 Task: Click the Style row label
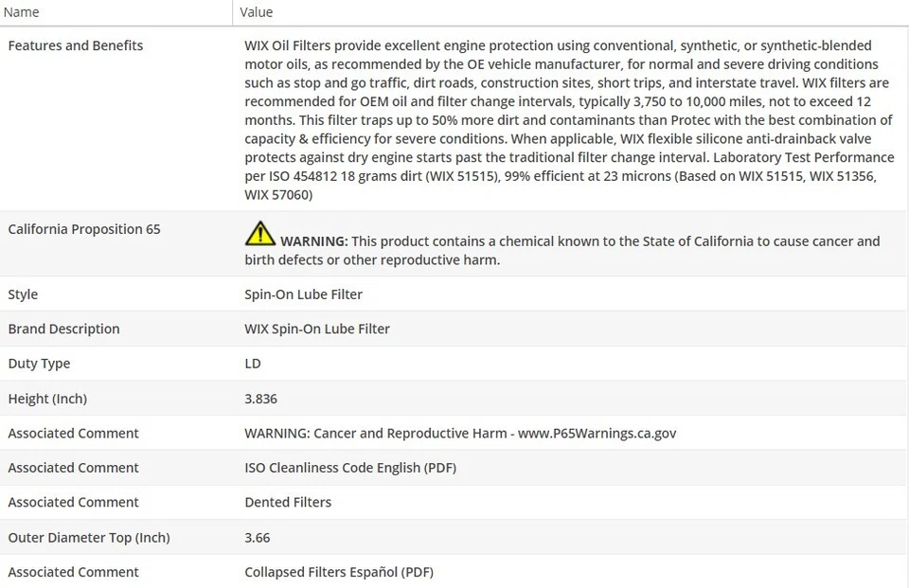(23, 294)
